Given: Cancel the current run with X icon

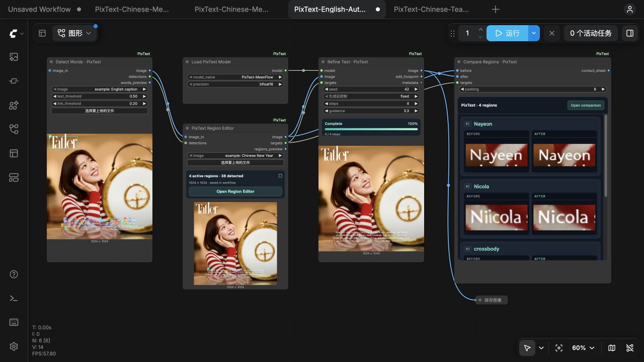Looking at the screenshot, I should click(552, 33).
